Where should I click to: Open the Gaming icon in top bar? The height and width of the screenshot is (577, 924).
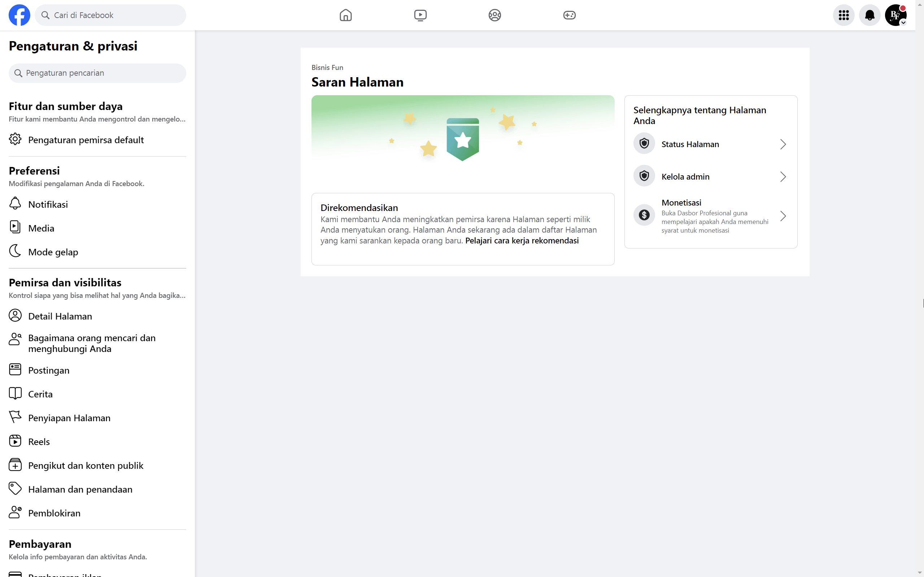click(569, 15)
